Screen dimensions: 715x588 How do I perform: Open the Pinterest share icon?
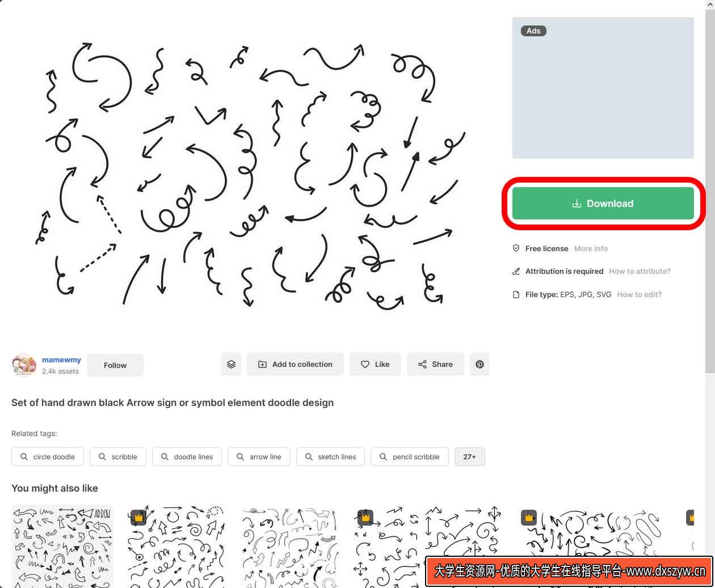[480, 364]
